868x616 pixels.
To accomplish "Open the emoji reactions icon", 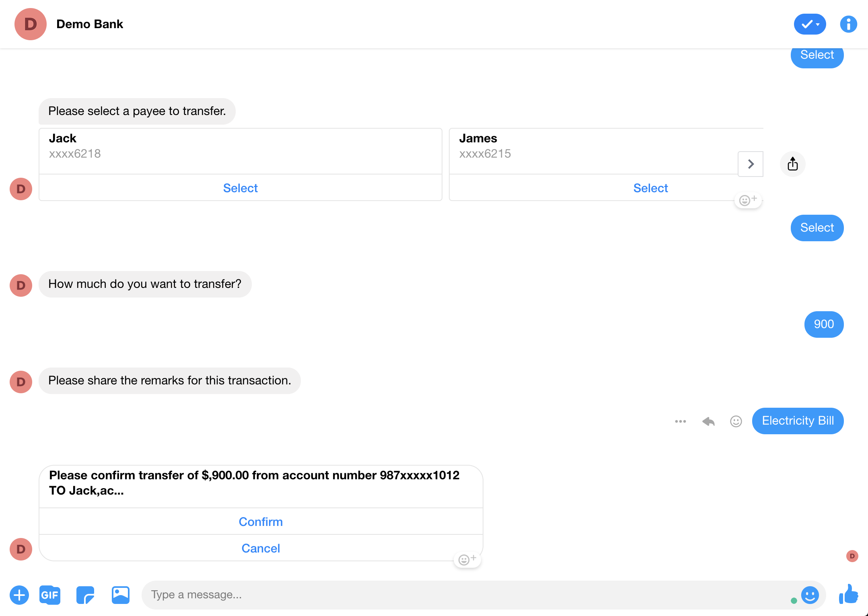I will click(x=735, y=421).
